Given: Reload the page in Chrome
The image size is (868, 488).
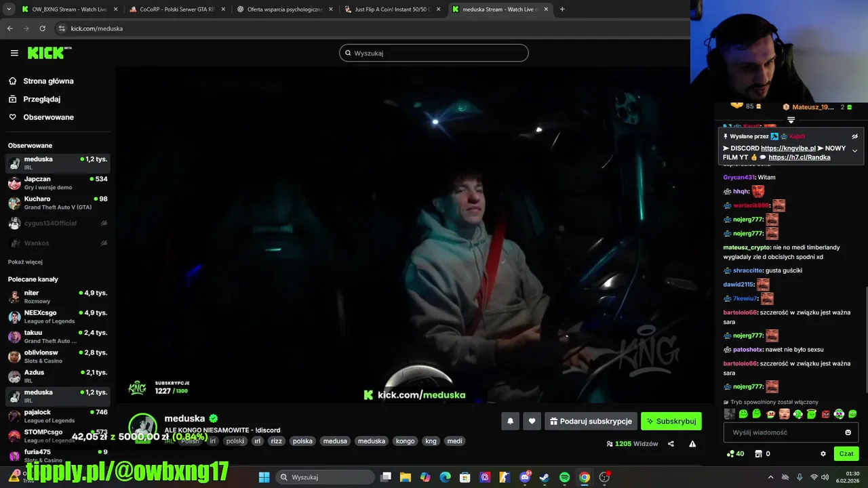Looking at the screenshot, I should (42, 28).
